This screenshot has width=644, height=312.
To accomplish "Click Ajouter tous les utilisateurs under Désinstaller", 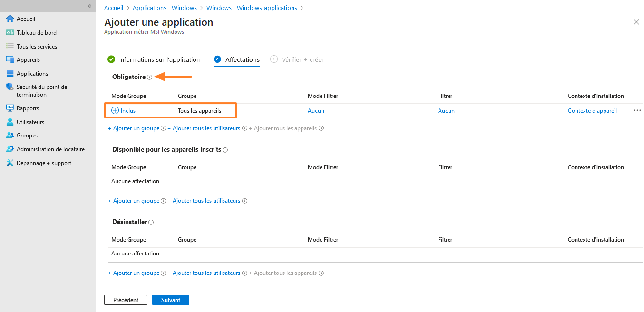I will [x=206, y=273].
